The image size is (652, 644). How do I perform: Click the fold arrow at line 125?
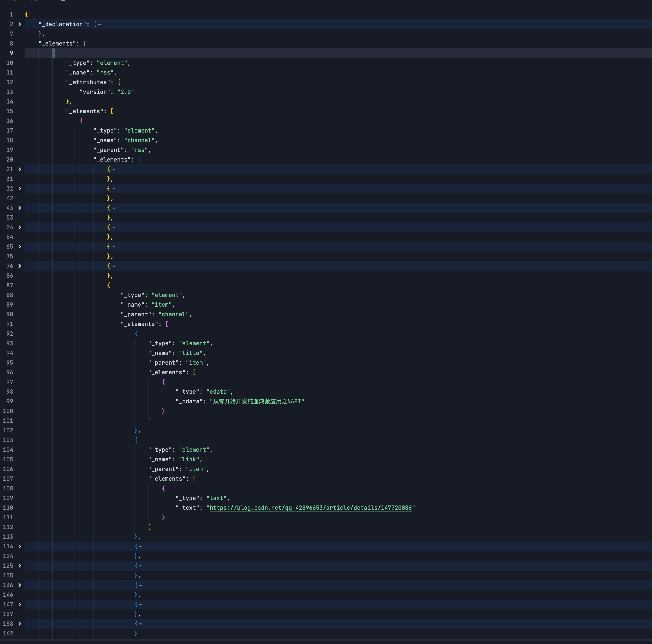(x=20, y=566)
